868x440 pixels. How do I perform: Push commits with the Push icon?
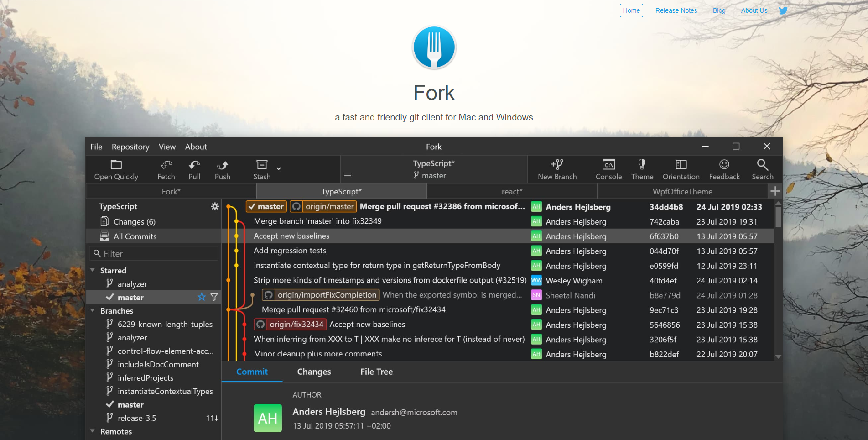click(x=223, y=170)
